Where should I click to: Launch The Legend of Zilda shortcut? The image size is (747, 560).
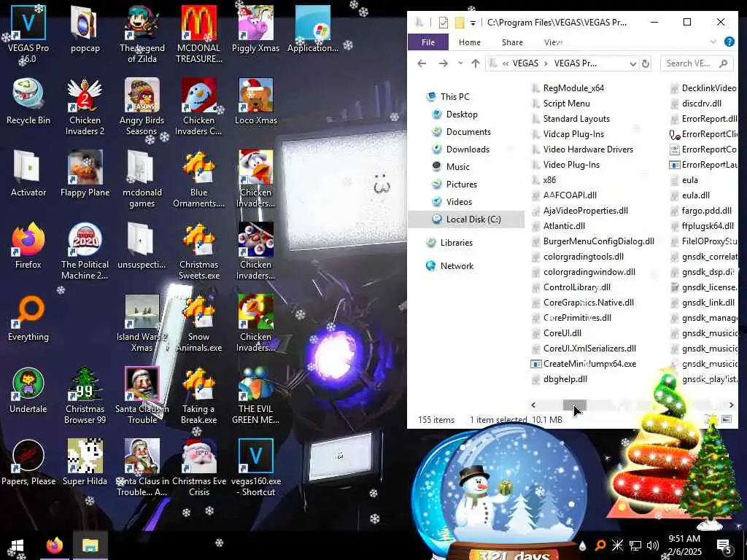(x=142, y=34)
